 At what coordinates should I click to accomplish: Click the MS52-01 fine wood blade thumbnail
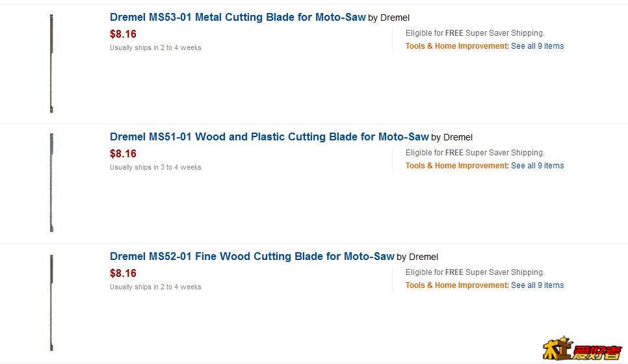51,302
